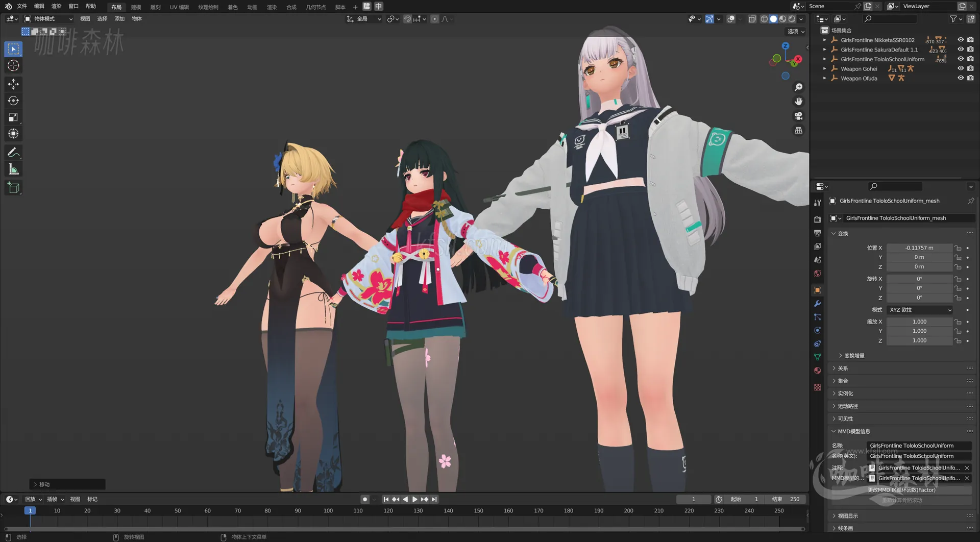Lock the Position X value
Viewport: 980px width, 542px height.
click(x=958, y=248)
